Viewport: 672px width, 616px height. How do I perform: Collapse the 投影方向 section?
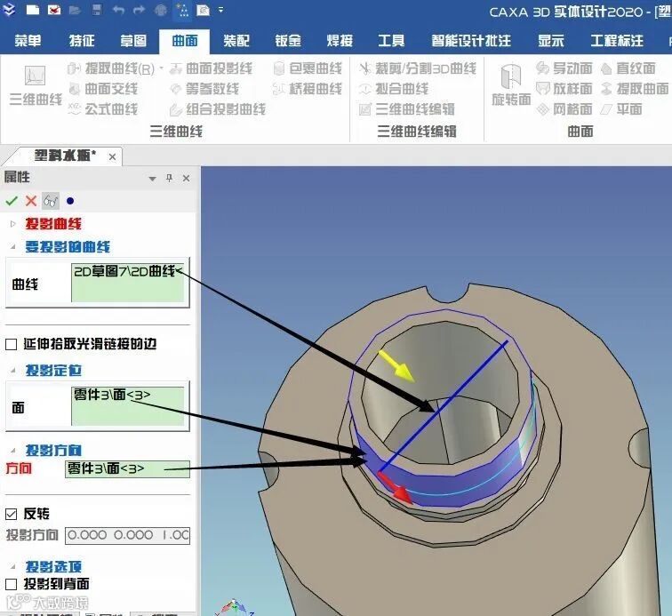(x=12, y=451)
